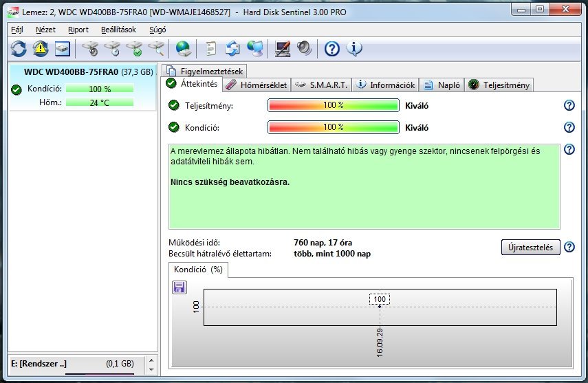Click the info speech bubble toolbar icon

(x=354, y=49)
